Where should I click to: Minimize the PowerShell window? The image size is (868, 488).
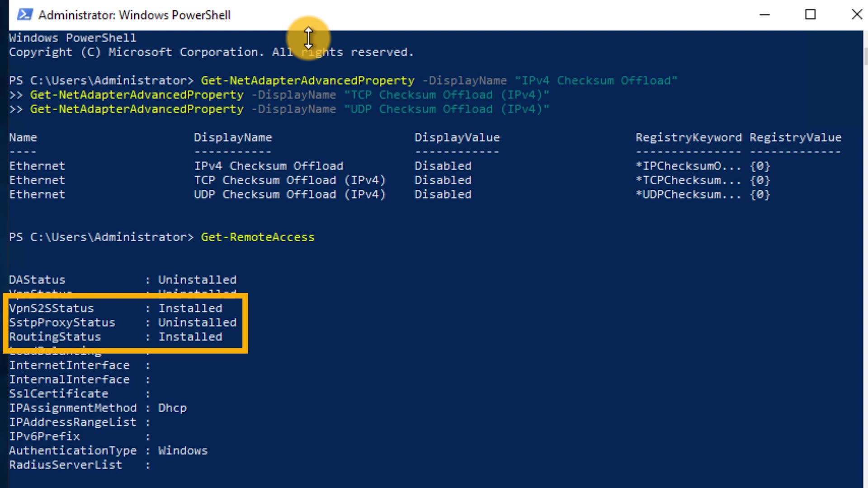764,14
